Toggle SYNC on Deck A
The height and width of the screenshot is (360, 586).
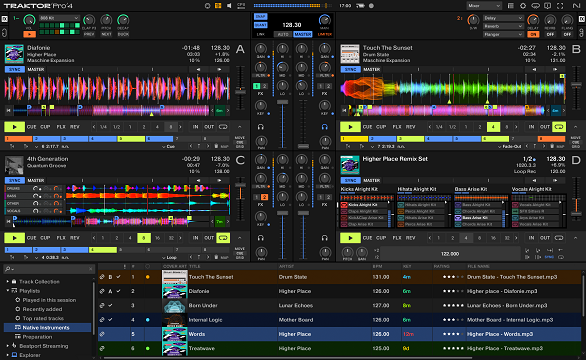15,70
